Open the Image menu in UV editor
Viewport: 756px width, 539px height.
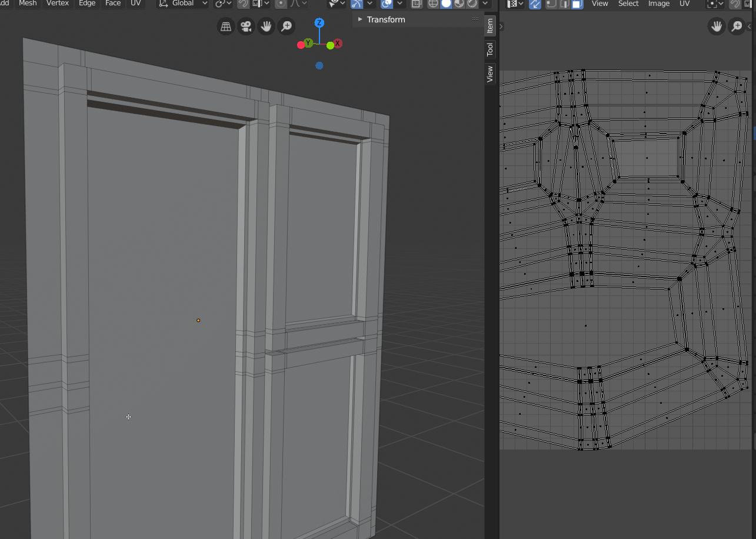pyautogui.click(x=659, y=4)
